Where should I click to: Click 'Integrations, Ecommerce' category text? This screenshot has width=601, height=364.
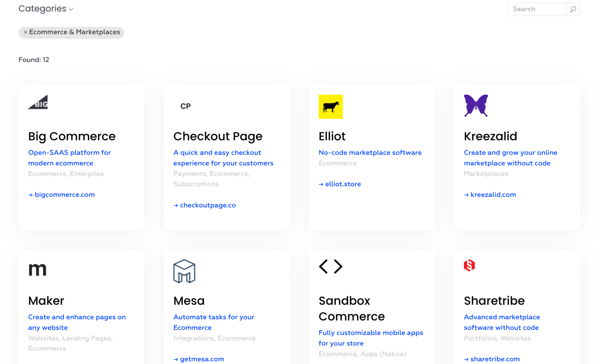pyautogui.click(x=214, y=338)
